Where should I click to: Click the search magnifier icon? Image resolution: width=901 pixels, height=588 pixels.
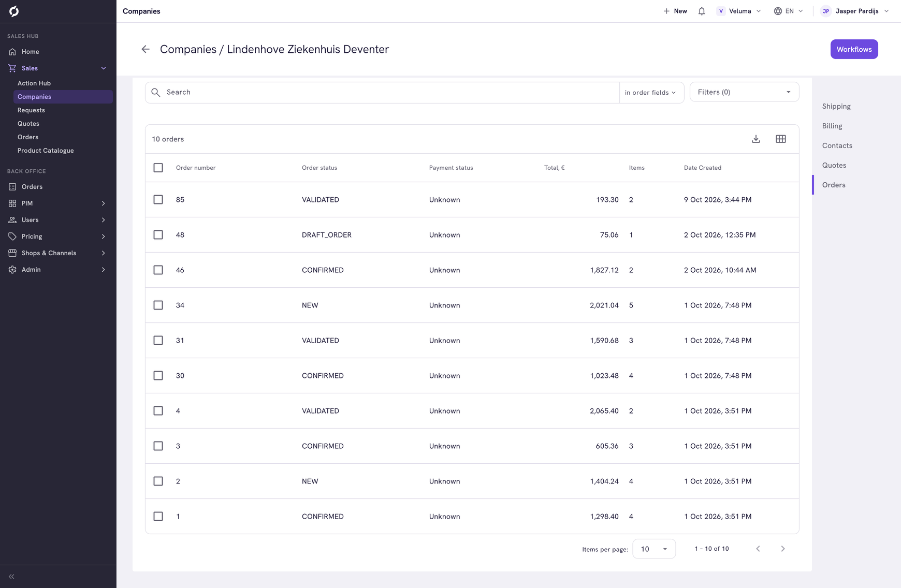[x=156, y=92]
